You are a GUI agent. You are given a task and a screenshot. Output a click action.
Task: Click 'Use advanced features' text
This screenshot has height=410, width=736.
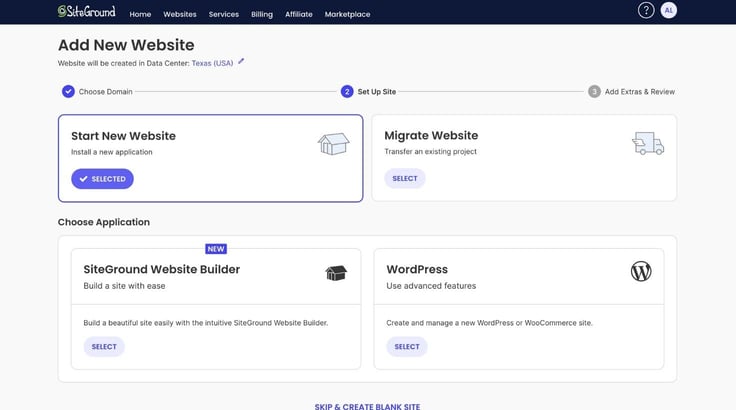click(x=431, y=286)
